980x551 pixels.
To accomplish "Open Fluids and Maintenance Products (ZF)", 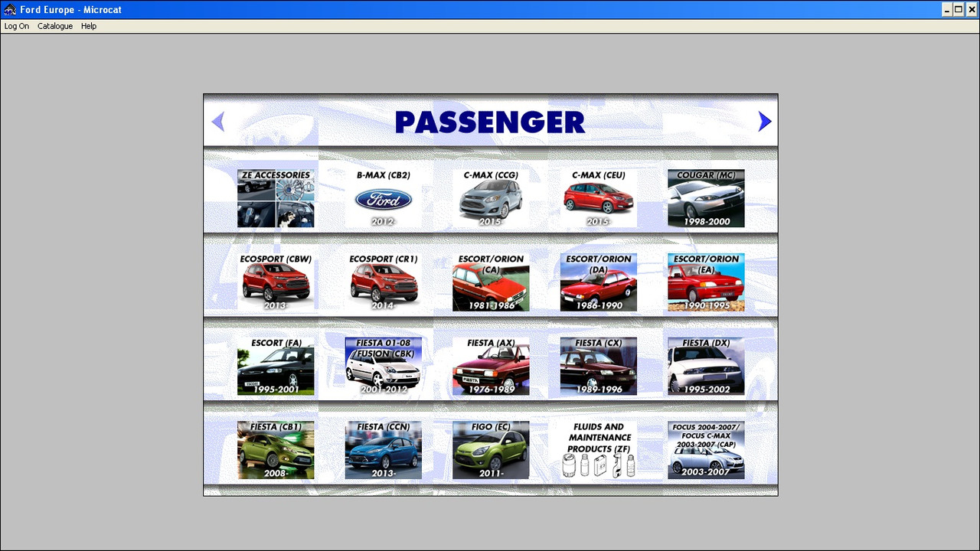I will pyautogui.click(x=599, y=450).
